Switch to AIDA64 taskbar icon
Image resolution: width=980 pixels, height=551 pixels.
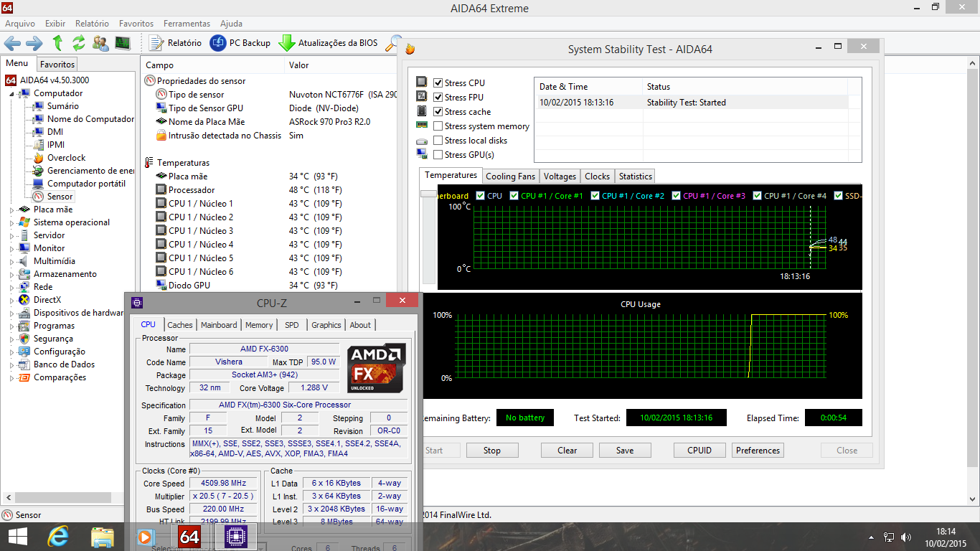coord(189,537)
